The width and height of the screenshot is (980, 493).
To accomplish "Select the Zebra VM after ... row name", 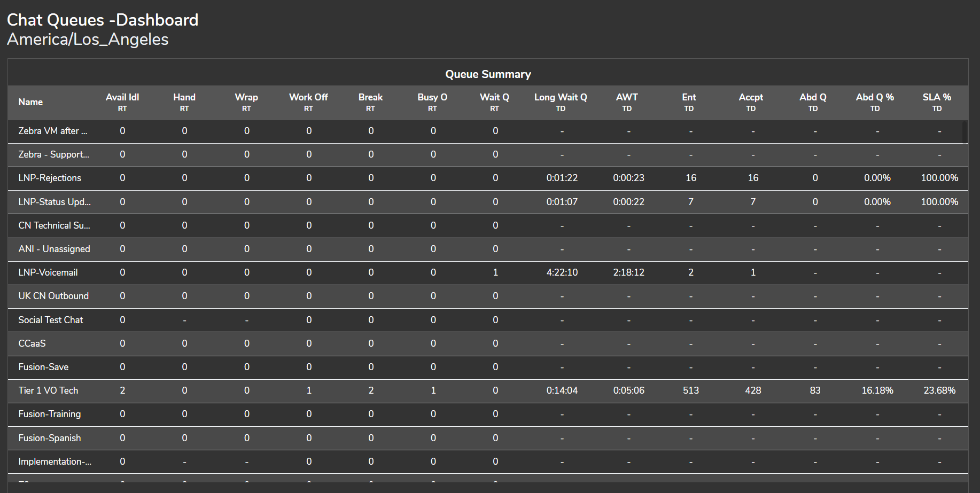I will (53, 131).
